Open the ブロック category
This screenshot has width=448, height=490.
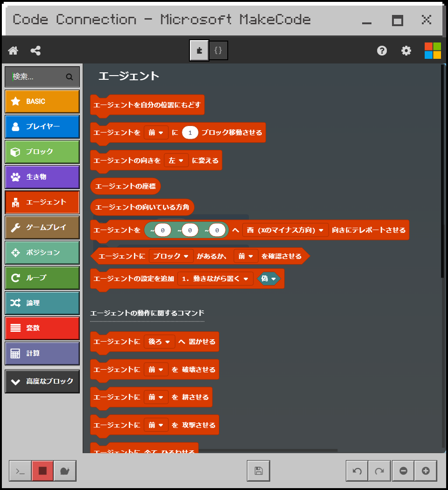(x=42, y=152)
